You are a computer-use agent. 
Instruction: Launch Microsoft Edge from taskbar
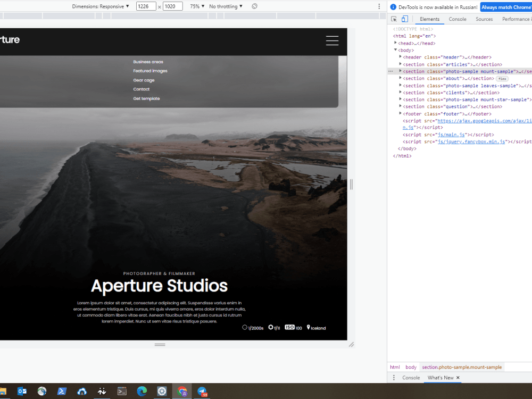coord(142,391)
